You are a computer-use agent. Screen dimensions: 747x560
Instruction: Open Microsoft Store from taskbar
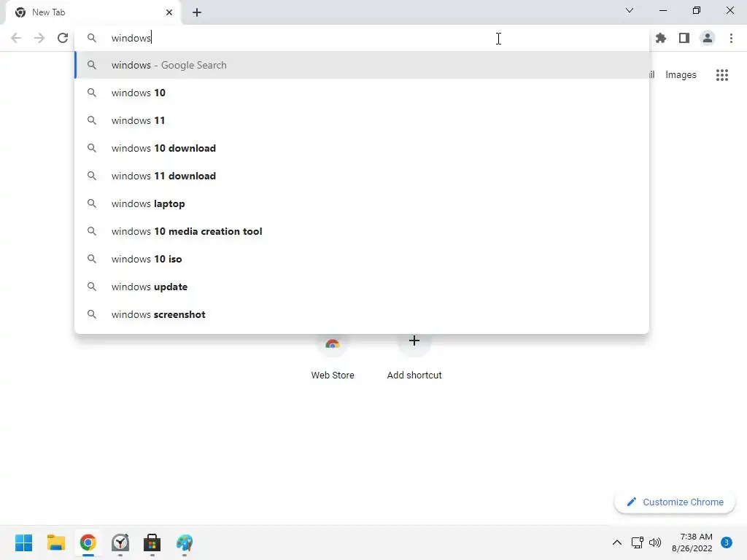[x=152, y=542]
